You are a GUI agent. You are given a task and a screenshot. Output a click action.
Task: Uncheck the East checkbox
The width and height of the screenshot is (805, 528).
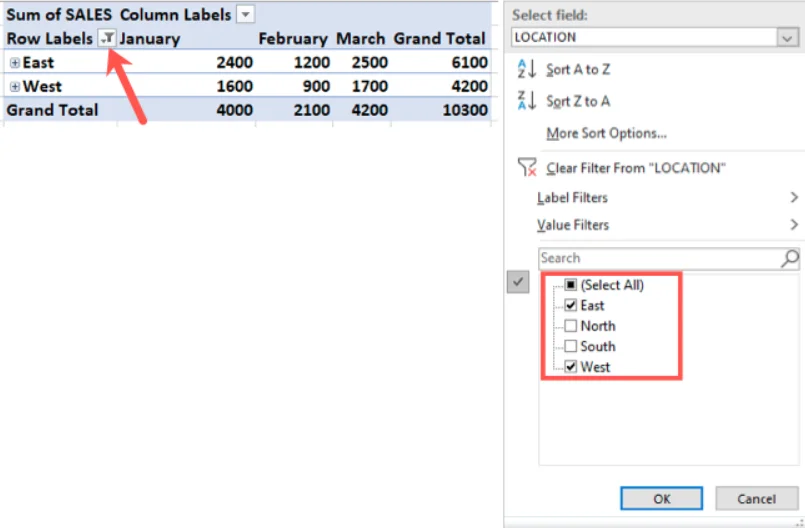click(570, 306)
